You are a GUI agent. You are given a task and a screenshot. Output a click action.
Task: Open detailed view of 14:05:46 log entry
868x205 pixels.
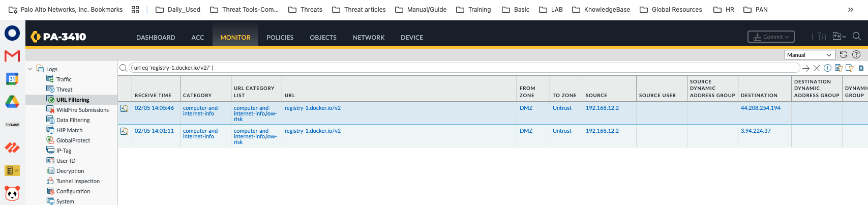pyautogui.click(x=124, y=108)
